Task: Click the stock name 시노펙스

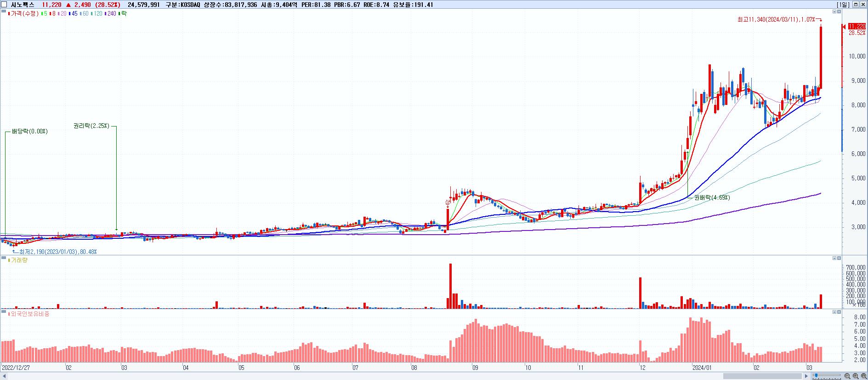Action: tap(23, 5)
